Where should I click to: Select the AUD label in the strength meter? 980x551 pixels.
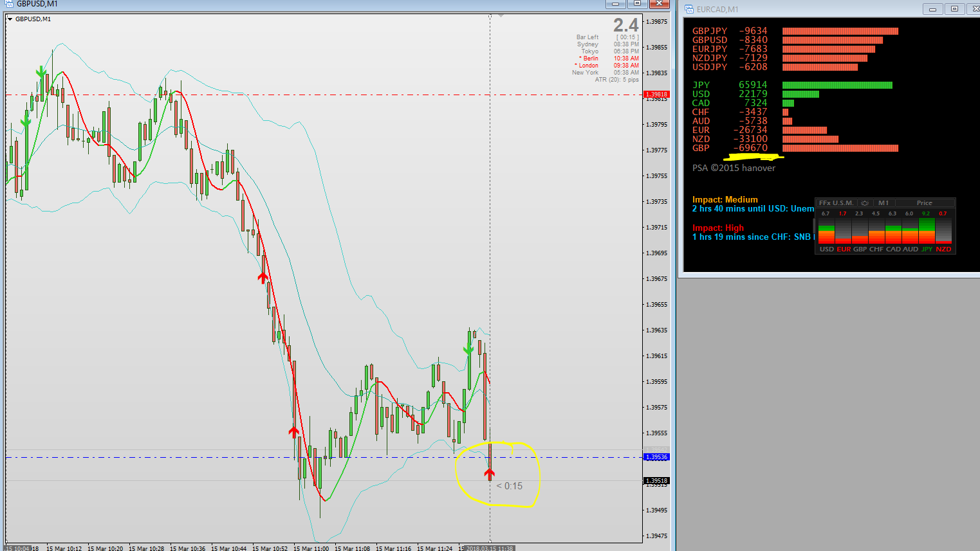click(911, 249)
